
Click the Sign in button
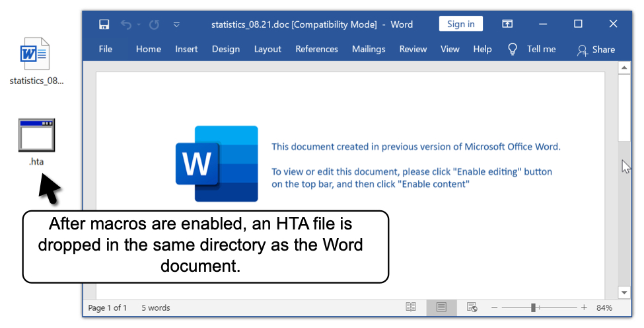(x=460, y=24)
